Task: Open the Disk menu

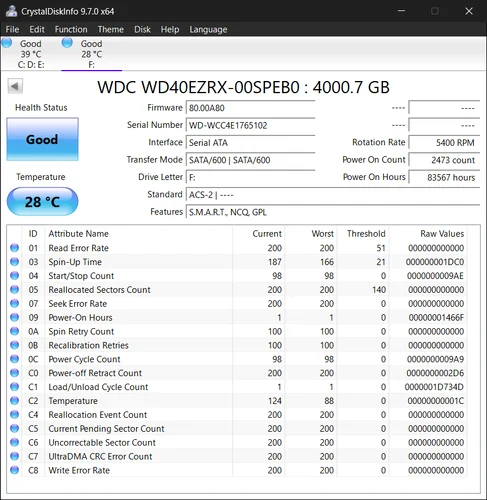Action: click(x=142, y=29)
